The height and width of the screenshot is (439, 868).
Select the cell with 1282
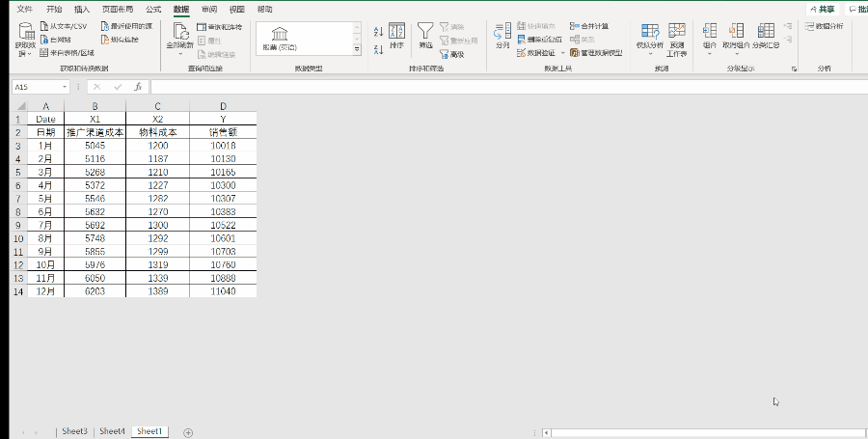(x=158, y=199)
